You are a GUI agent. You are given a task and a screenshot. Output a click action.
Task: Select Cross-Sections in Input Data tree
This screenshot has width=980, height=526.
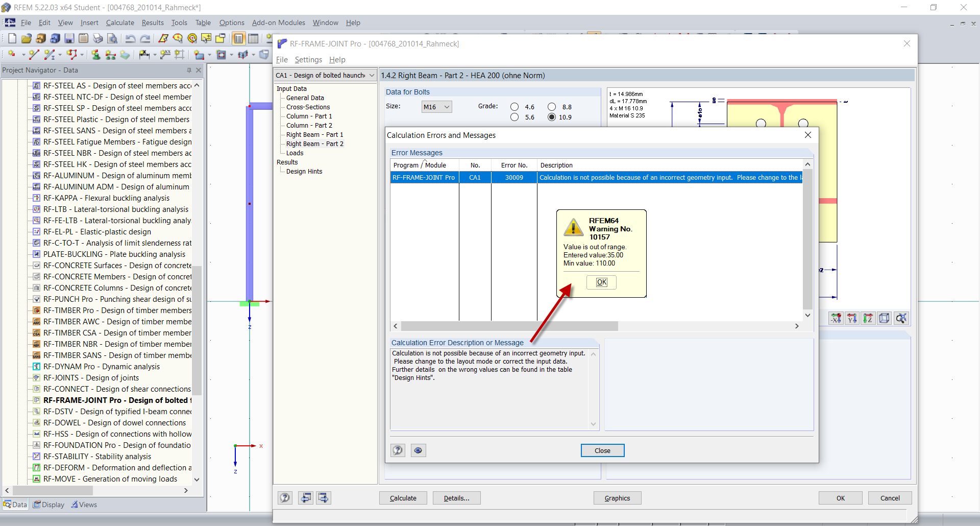(308, 107)
